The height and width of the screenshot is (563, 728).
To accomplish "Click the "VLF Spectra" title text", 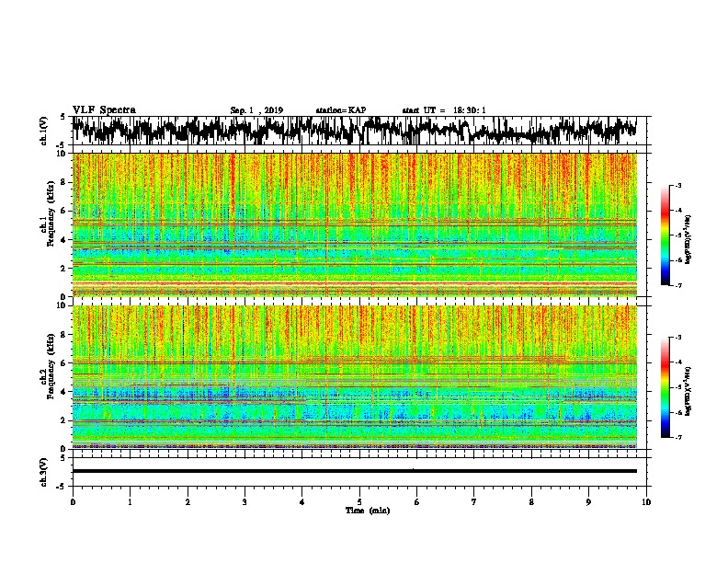I will (104, 110).
